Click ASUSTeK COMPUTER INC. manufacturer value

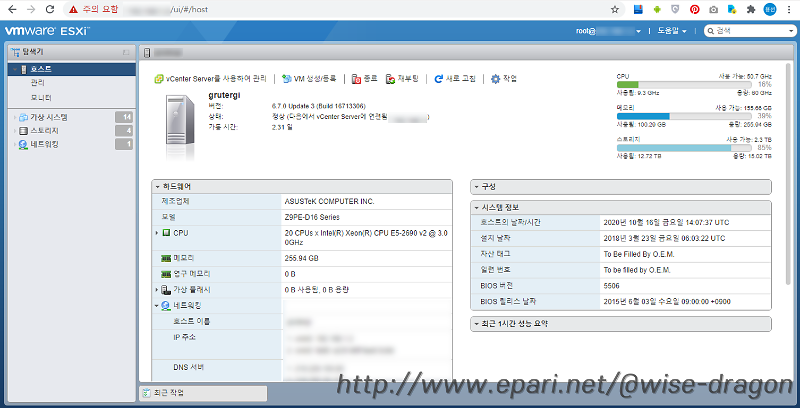[330, 201]
